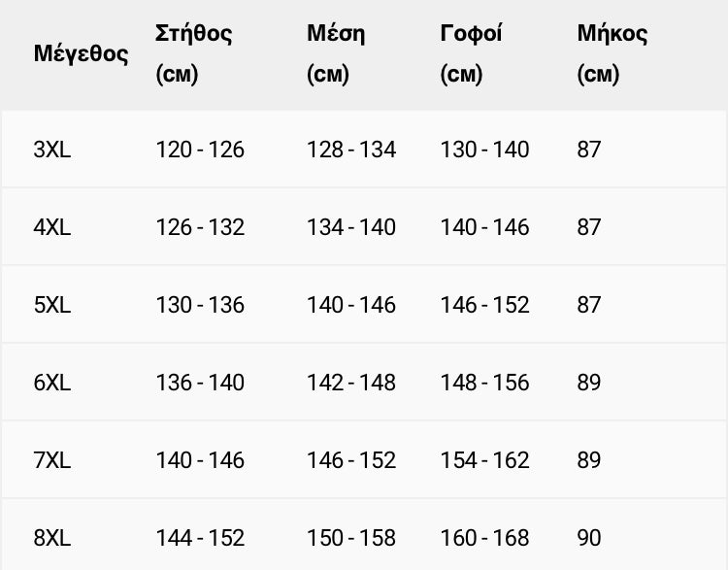Click the 8XL size row label
This screenshot has height=570, width=728.
pos(52,538)
